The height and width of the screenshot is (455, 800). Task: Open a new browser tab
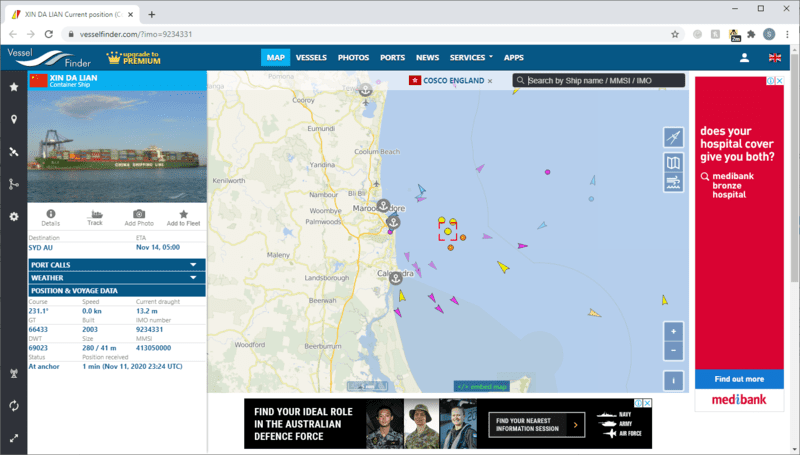tap(152, 14)
